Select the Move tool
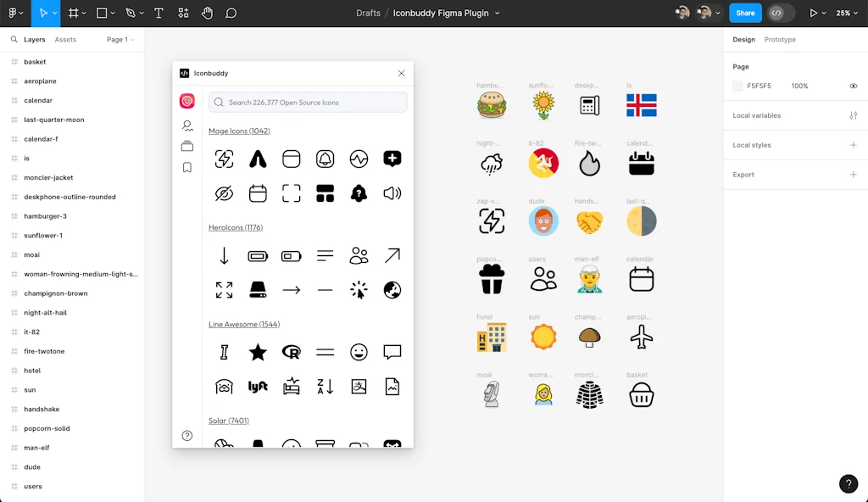Image resolution: width=868 pixels, height=502 pixels. (44, 13)
